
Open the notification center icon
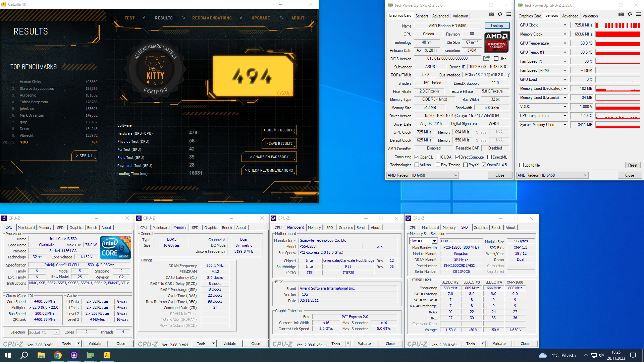tap(633, 355)
